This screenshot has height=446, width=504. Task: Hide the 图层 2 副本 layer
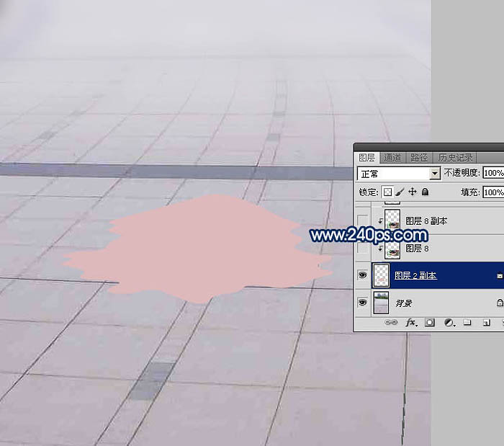(363, 275)
